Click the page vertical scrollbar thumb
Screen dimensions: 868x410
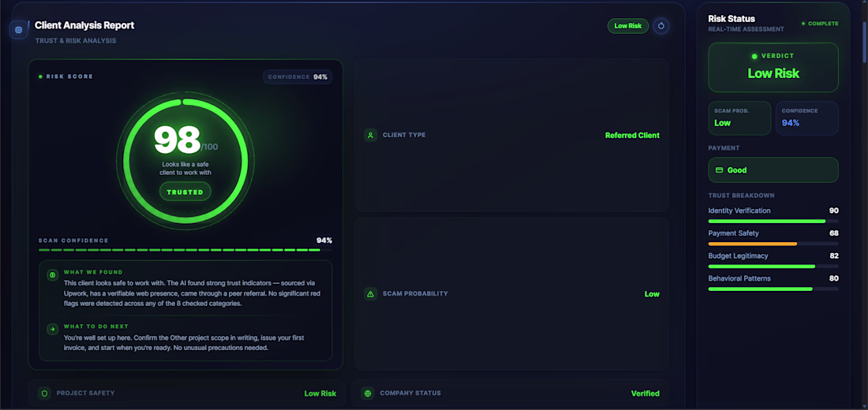[865, 42]
